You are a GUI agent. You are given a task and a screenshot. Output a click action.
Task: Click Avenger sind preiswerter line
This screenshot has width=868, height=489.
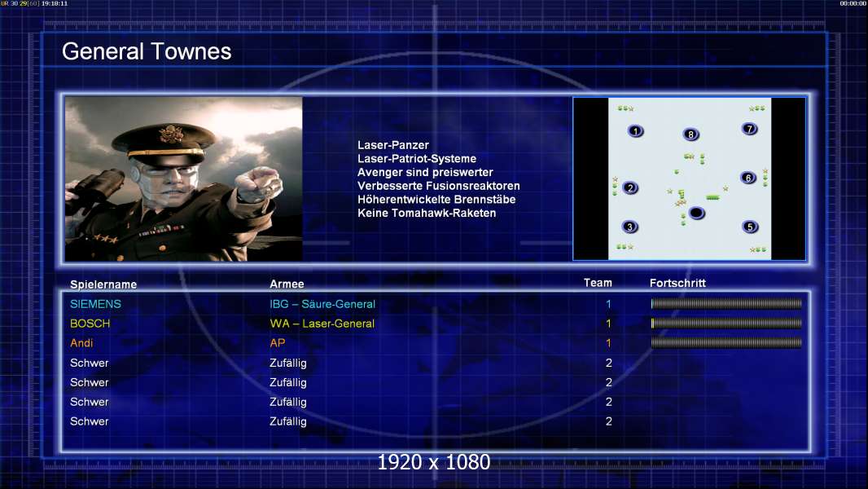tap(425, 172)
